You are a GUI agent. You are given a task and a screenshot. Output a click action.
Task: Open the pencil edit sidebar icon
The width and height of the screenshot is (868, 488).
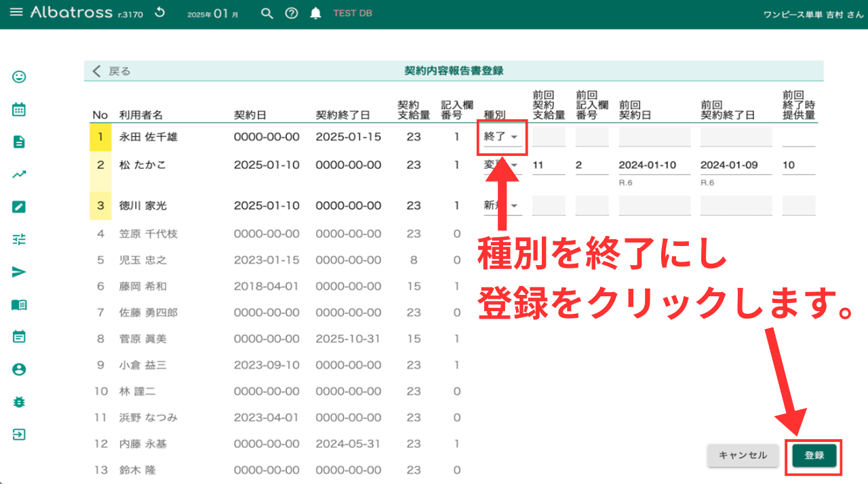click(x=19, y=207)
